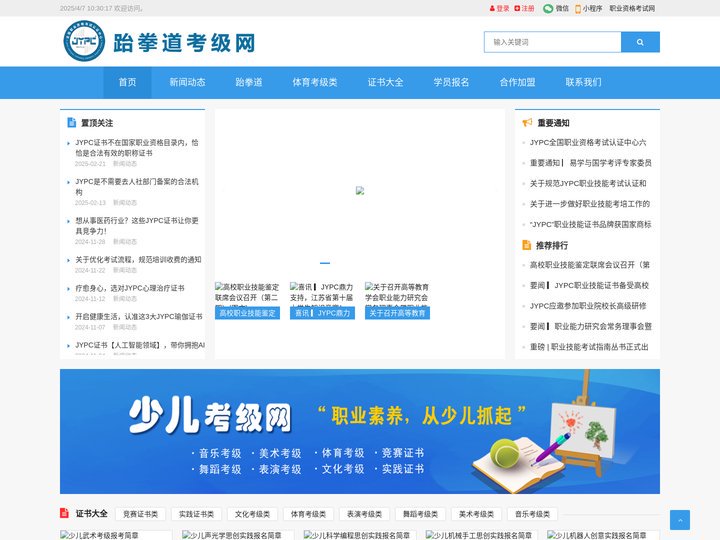
Task: Open article JYPC是不需要去人社部门备案的合法机构
Action: [137, 187]
